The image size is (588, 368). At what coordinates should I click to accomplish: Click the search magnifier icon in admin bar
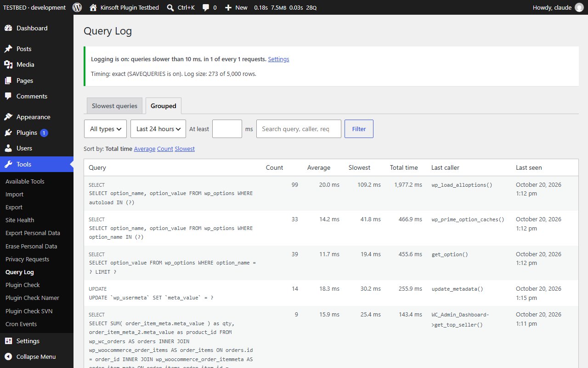[x=170, y=7]
